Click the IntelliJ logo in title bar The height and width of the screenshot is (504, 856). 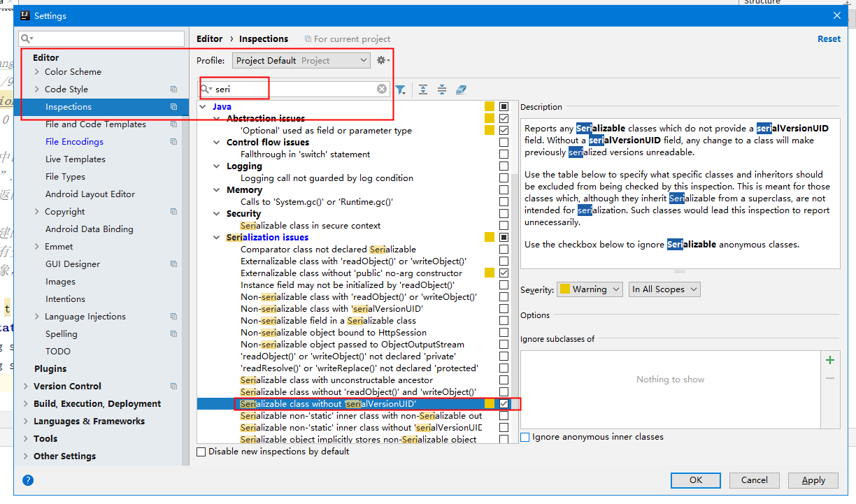coord(24,15)
